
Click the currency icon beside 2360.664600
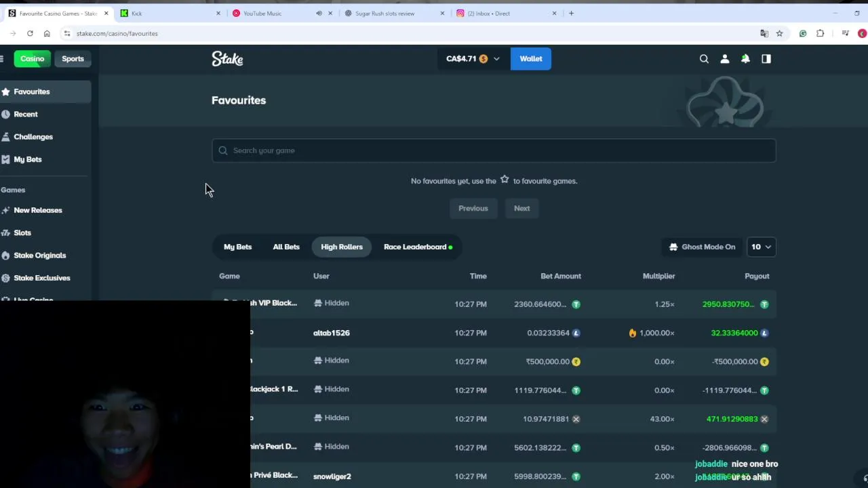tap(576, 304)
